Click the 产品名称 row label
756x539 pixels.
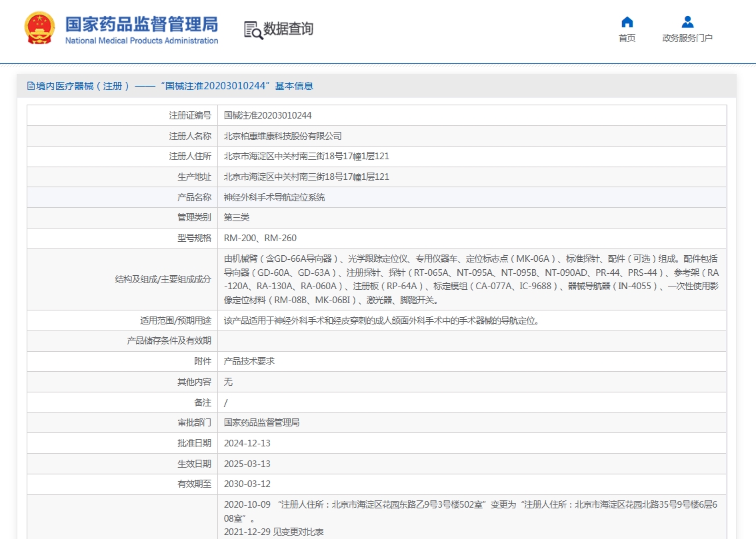194,197
